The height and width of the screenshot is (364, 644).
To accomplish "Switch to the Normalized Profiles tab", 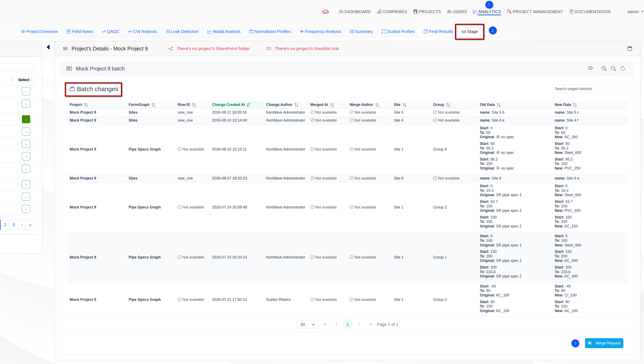I will (270, 31).
